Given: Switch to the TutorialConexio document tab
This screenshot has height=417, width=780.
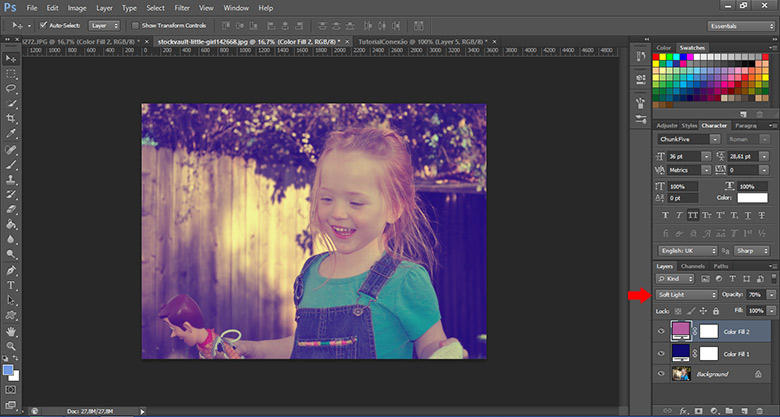Looking at the screenshot, I should point(383,42).
